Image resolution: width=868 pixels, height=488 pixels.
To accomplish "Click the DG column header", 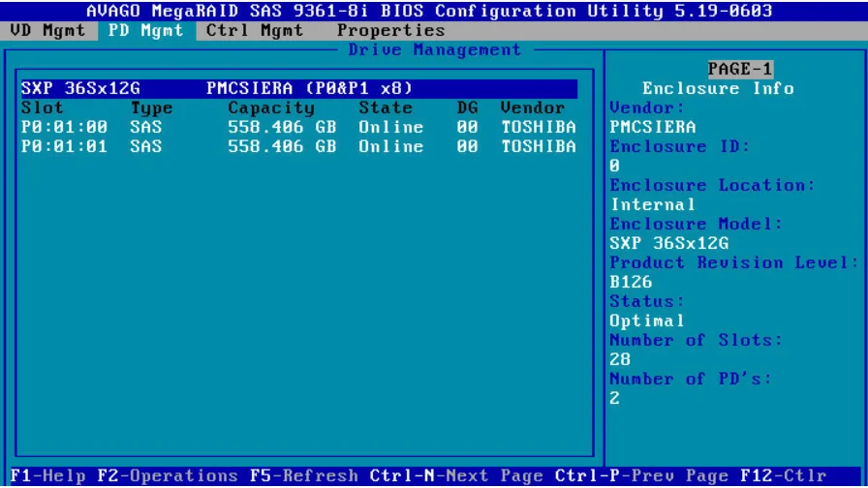I will [467, 107].
